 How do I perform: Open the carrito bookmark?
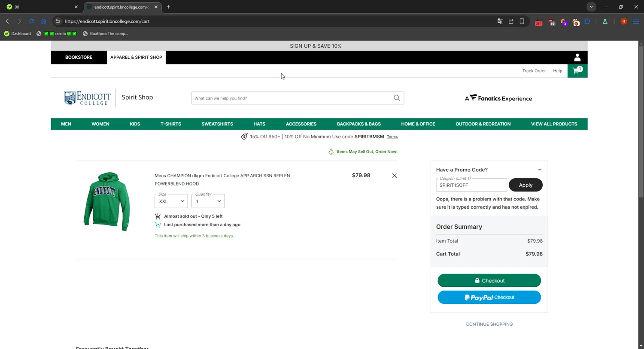pos(57,33)
